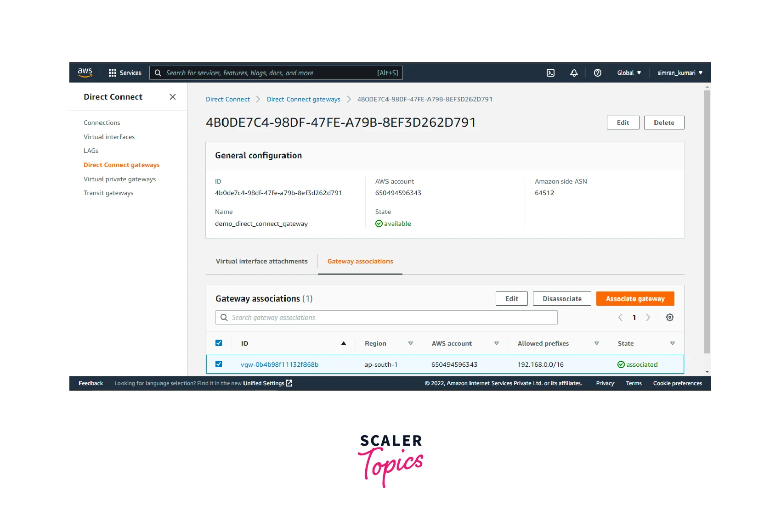Go to next page of associations
The width and height of the screenshot is (781, 532).
tap(648, 318)
